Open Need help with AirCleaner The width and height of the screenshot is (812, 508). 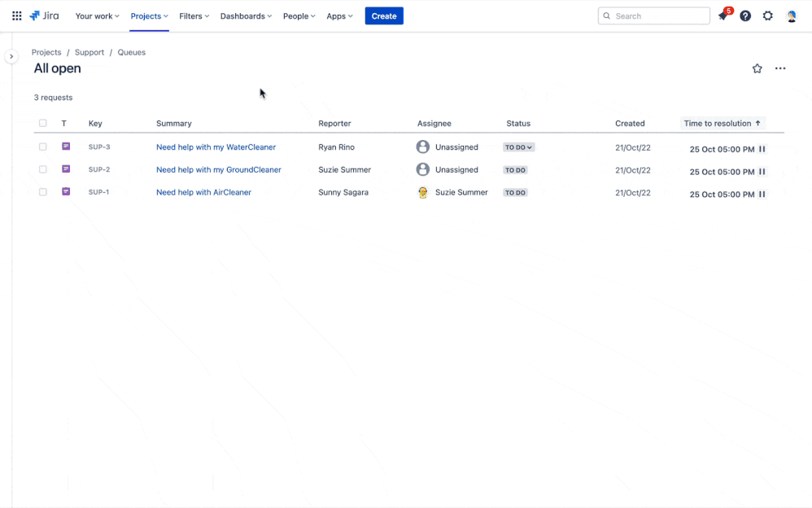tap(203, 192)
